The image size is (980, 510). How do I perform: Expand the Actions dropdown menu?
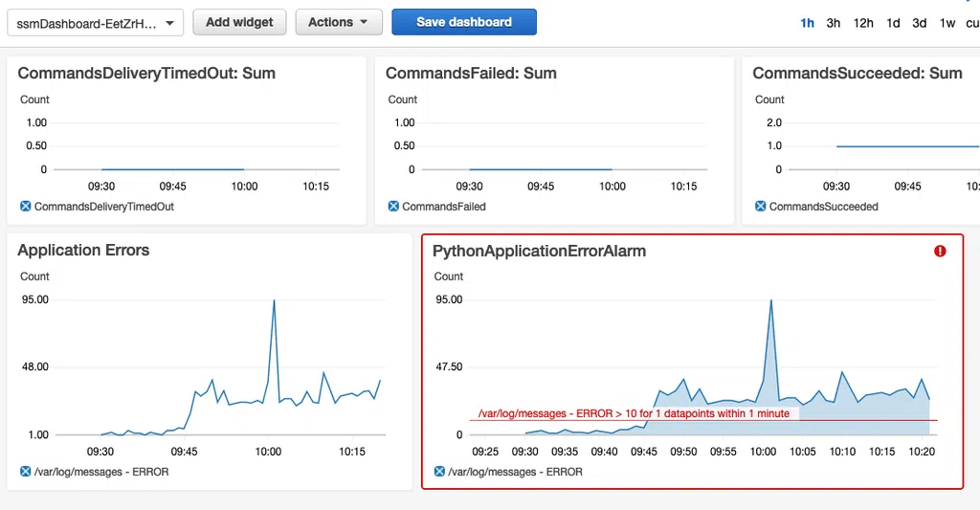[x=339, y=22]
